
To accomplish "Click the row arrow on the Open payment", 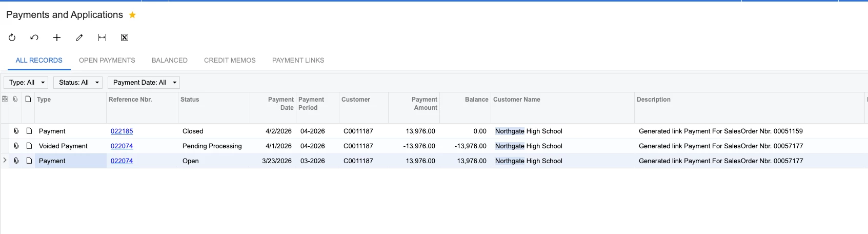I will pos(5,160).
